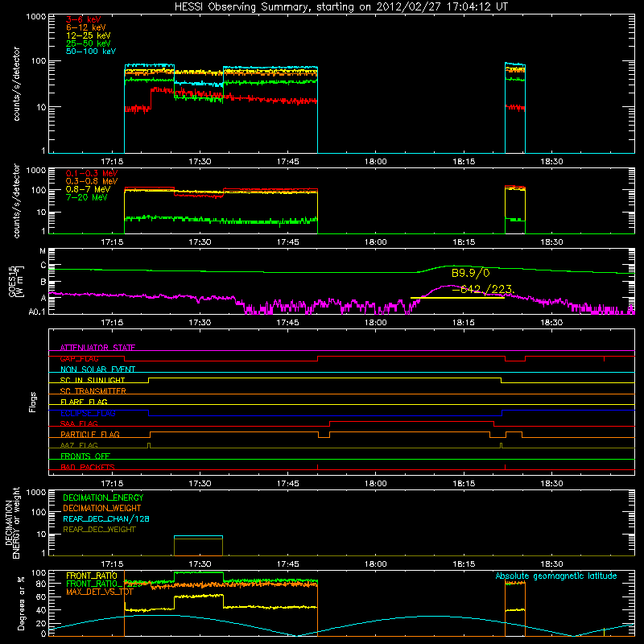This screenshot has width=644, height=644.
Task: Click the ATTENUATOR_STATE flag label
Action: 97,348
